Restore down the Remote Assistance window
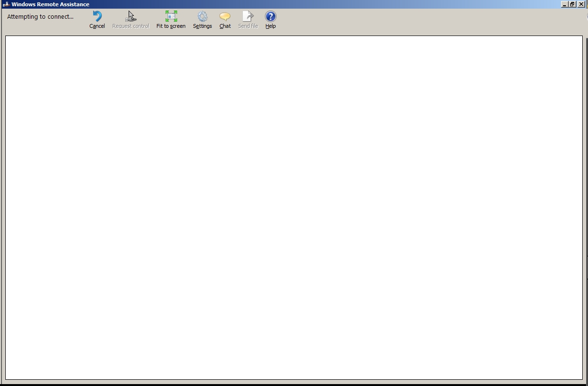Image resolution: width=588 pixels, height=386 pixels. coord(572,4)
